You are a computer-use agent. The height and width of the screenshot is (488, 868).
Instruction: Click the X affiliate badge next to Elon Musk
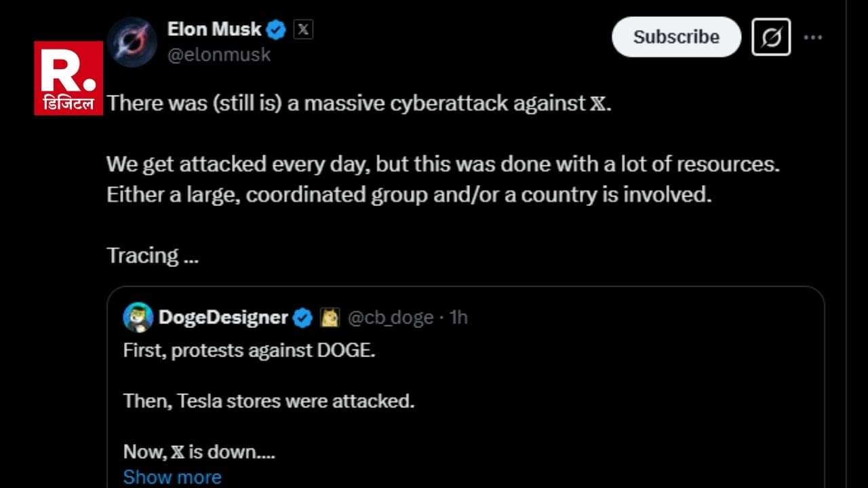303,30
